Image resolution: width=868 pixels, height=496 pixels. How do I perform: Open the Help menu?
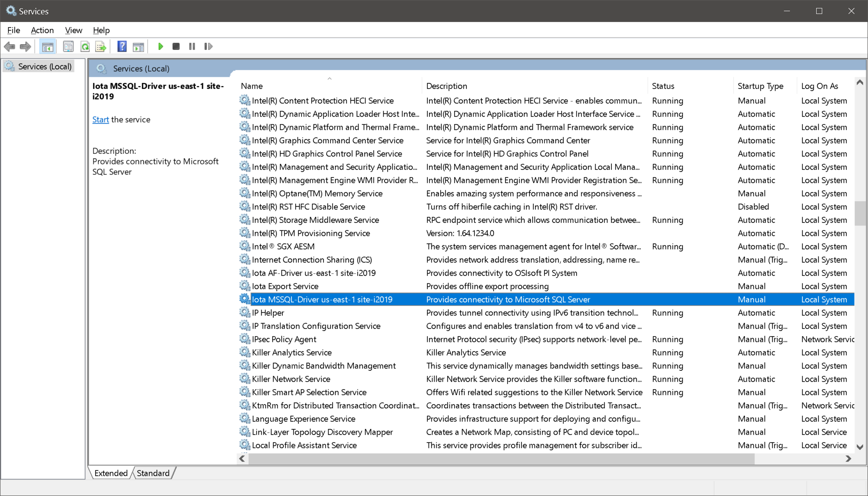tap(101, 30)
